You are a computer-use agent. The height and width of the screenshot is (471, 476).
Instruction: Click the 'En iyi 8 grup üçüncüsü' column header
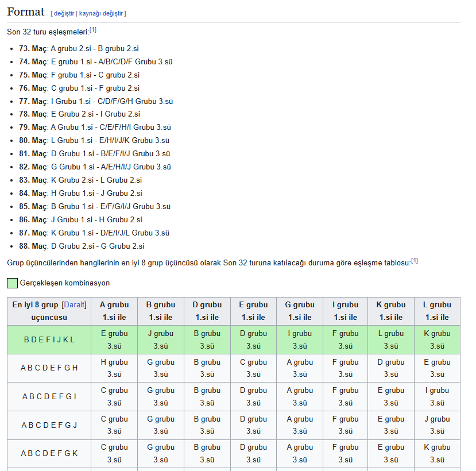pos(49,311)
